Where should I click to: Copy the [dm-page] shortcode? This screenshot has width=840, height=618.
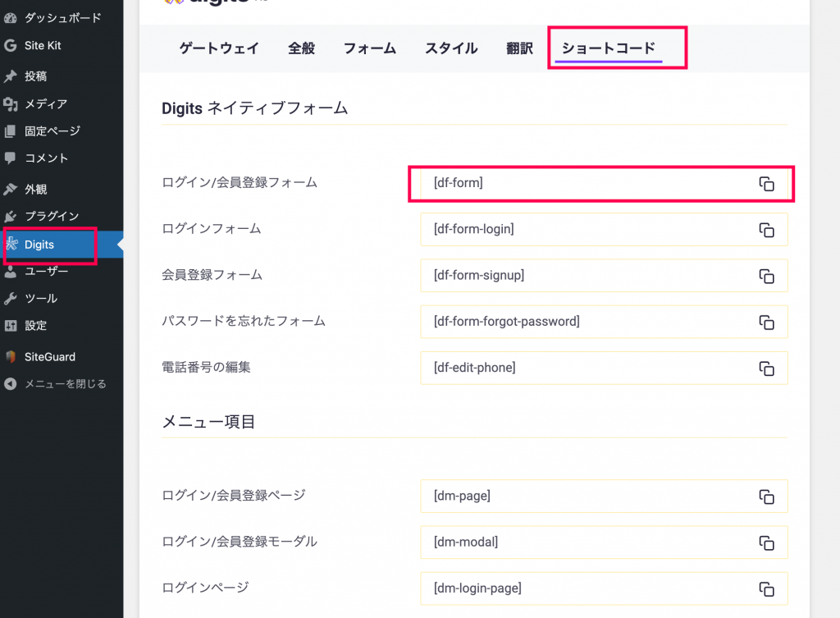[767, 497]
